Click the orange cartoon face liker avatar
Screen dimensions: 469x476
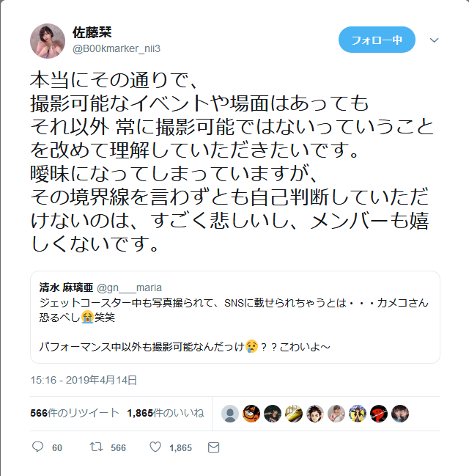[251, 414]
